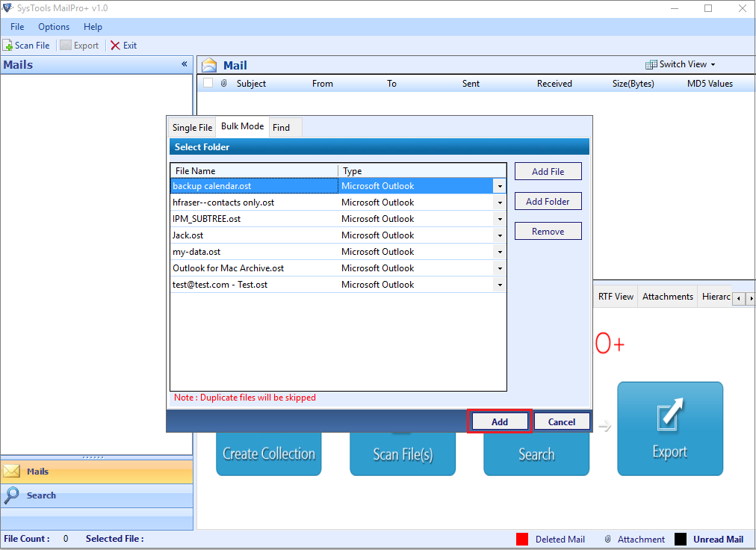Viewport: 756px width, 550px height.
Task: Select the Mails navigation pane item
Action: coord(96,472)
